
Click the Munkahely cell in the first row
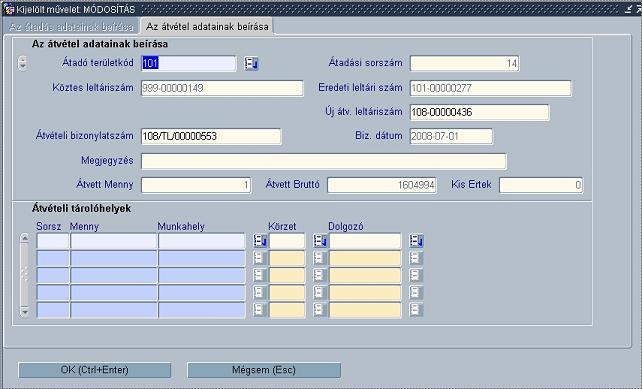click(x=201, y=241)
